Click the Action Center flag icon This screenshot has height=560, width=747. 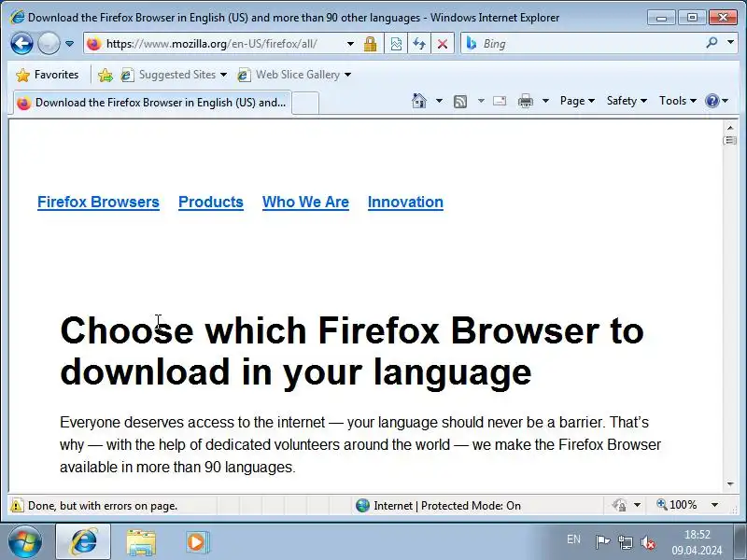(602, 542)
